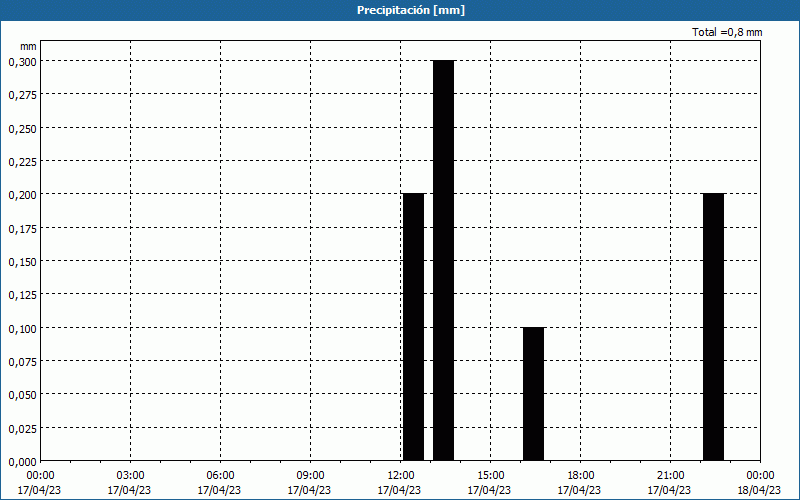
Task: Click the 15:00 17/04/23 time label
Action: pos(489,483)
